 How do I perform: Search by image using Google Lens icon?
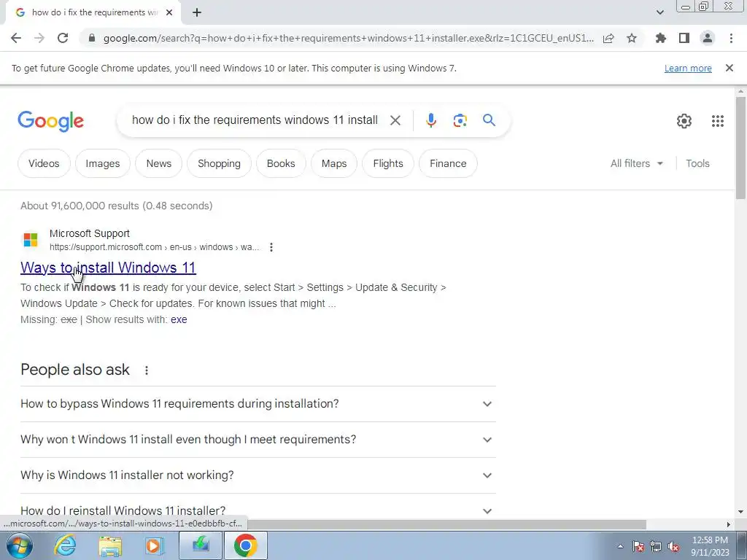coord(460,120)
